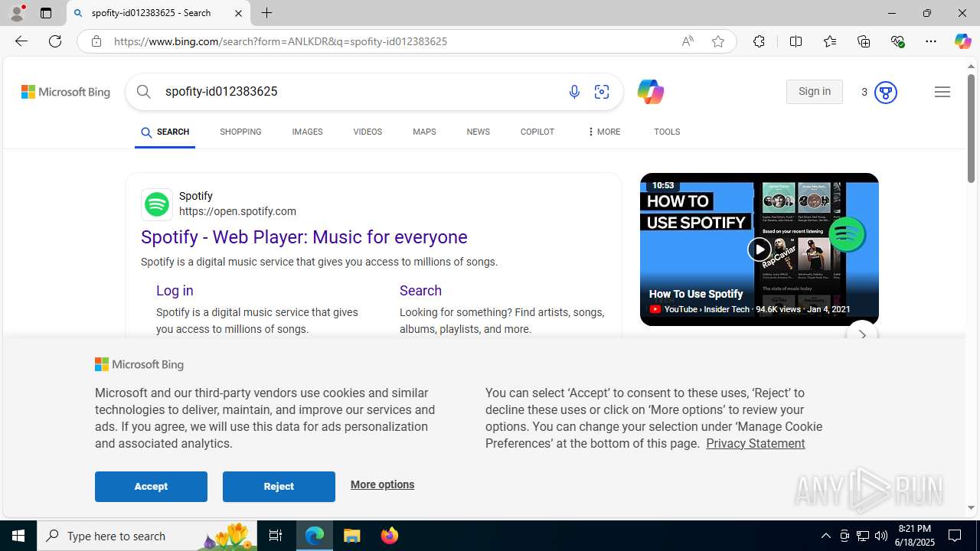The image size is (980, 551).
Task: Start voice search with microphone icon
Action: [x=574, y=92]
